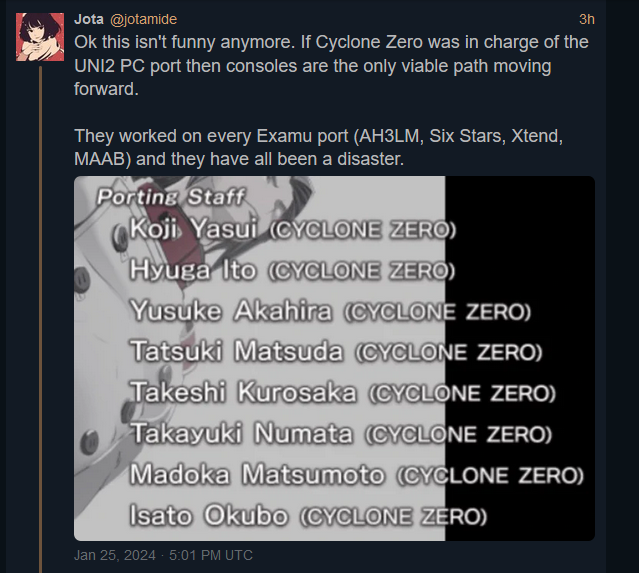Viewport: 639px width, 573px height.
Task: Open Jota's profile avatar picture
Action: coord(40,37)
